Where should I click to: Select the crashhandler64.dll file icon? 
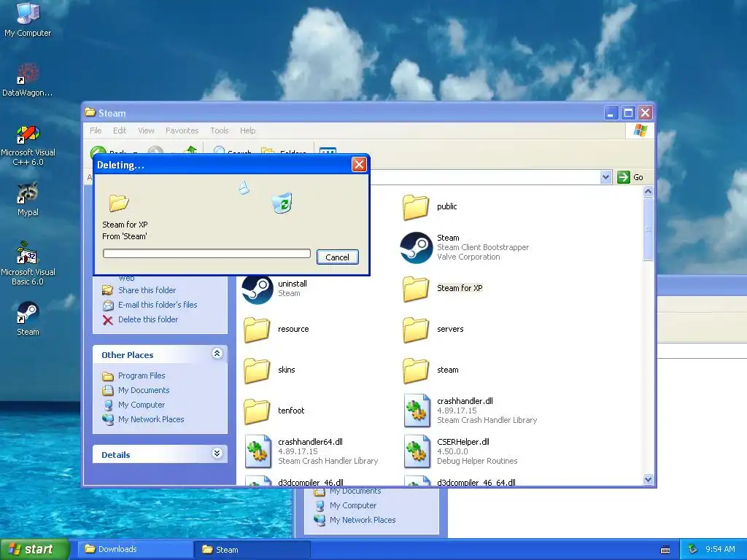point(258,451)
